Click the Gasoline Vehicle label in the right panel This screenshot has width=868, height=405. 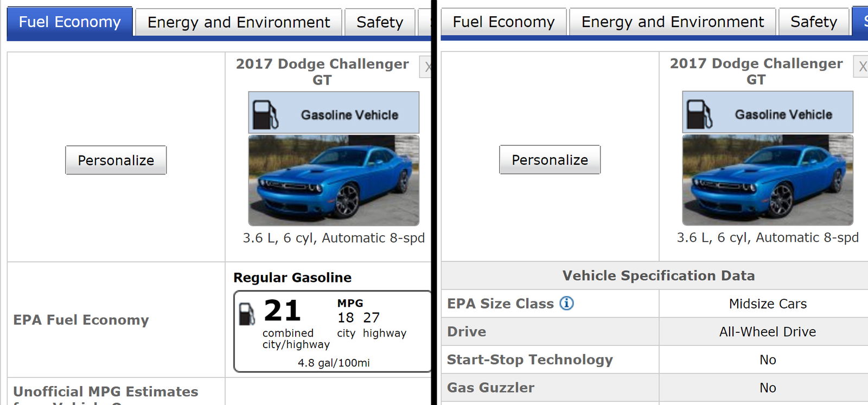pyautogui.click(x=783, y=114)
